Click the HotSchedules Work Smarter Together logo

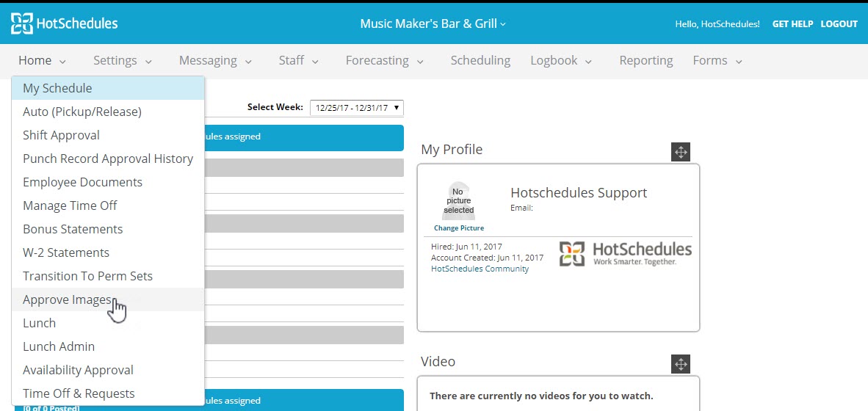[x=625, y=253]
